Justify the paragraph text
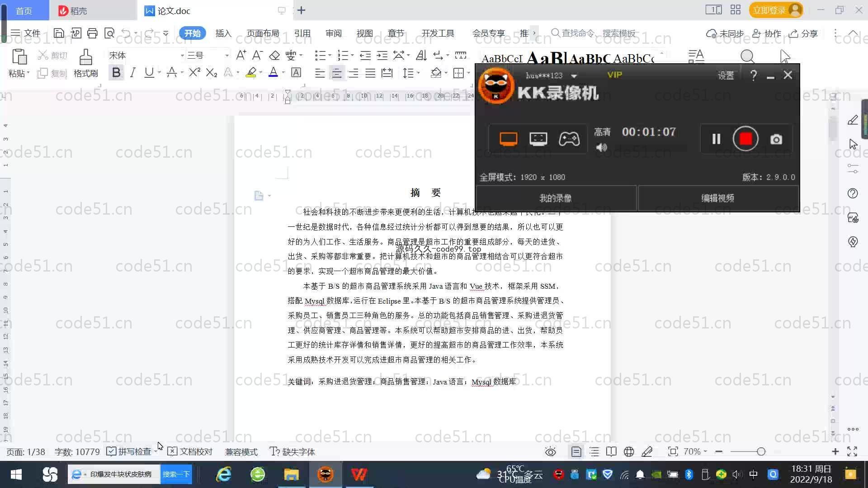The width and height of the screenshot is (868, 488). [x=370, y=73]
